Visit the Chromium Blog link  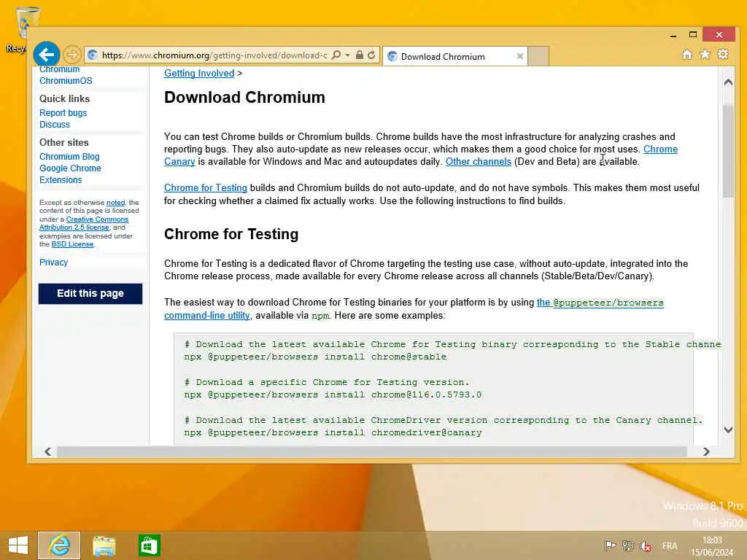click(69, 157)
